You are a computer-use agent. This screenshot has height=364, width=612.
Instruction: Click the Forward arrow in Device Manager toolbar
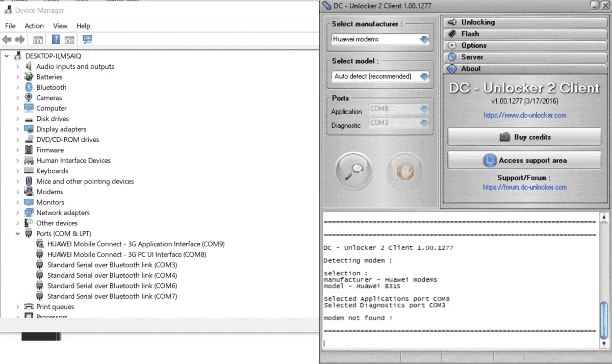coord(20,39)
